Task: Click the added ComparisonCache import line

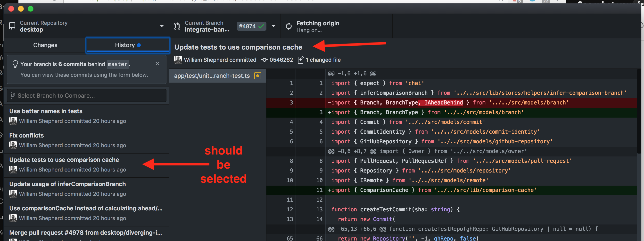Action: (452, 190)
